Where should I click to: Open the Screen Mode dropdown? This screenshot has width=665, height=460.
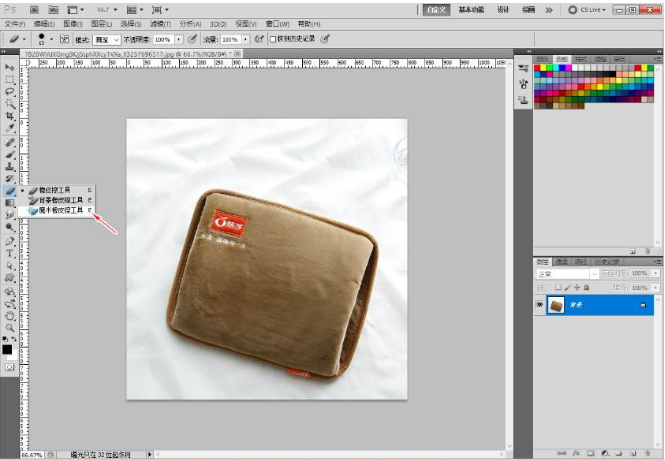pyautogui.click(x=160, y=9)
